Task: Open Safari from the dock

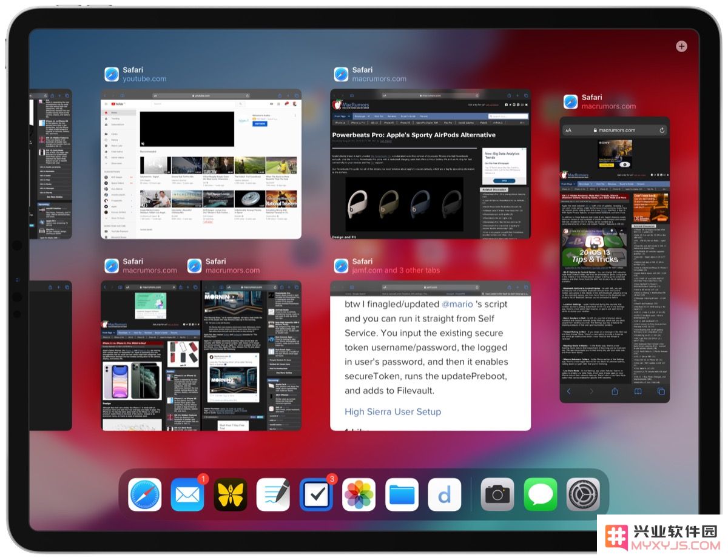Action: (144, 494)
